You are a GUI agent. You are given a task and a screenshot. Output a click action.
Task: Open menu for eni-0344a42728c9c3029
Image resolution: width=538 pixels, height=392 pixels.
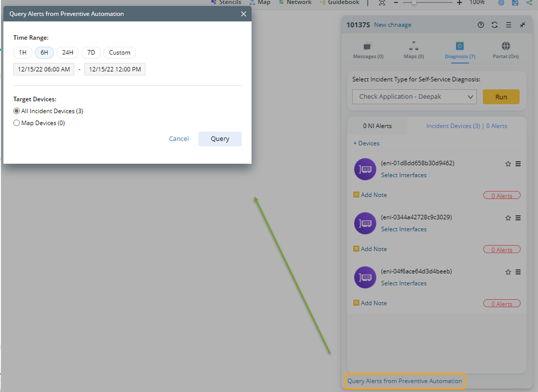[518, 218]
